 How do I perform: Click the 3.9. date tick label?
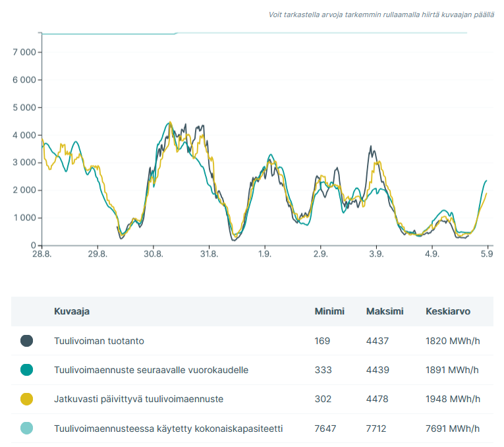(376, 254)
